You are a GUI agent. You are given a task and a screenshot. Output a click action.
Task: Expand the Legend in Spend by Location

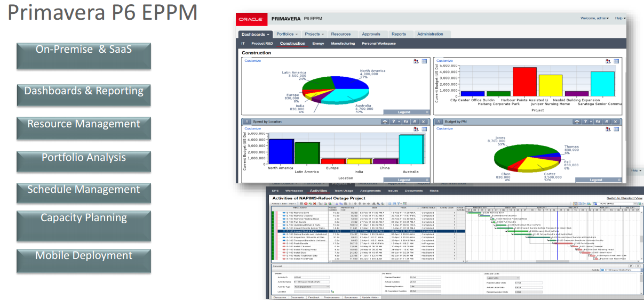426,180
